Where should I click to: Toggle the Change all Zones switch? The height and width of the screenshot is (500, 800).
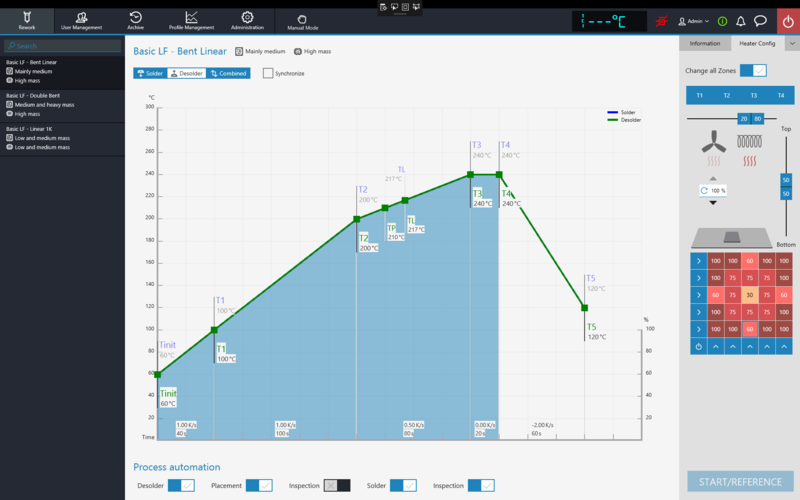[x=753, y=71]
